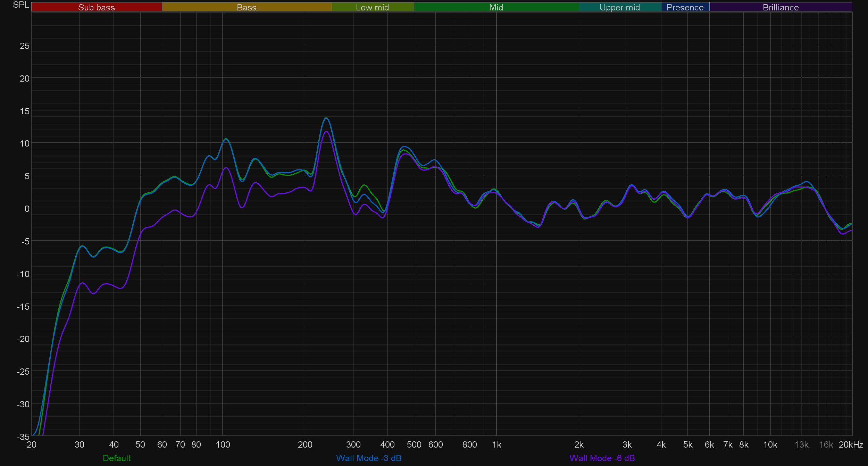Click the 100 Hz axis tick label
Viewport: 868px width, 466px height.
[x=223, y=445]
